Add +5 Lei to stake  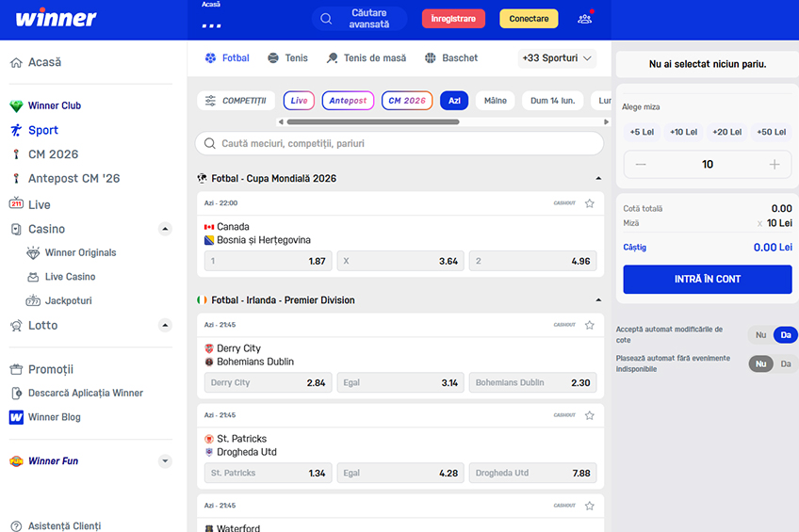click(642, 132)
